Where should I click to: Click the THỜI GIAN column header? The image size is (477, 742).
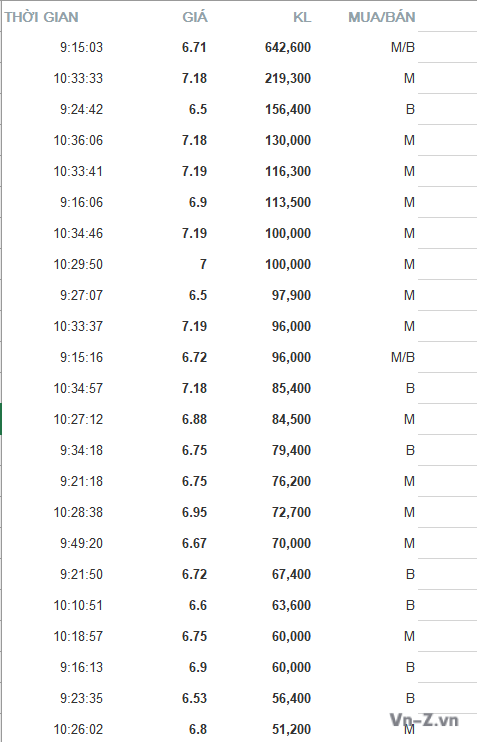click(42, 18)
